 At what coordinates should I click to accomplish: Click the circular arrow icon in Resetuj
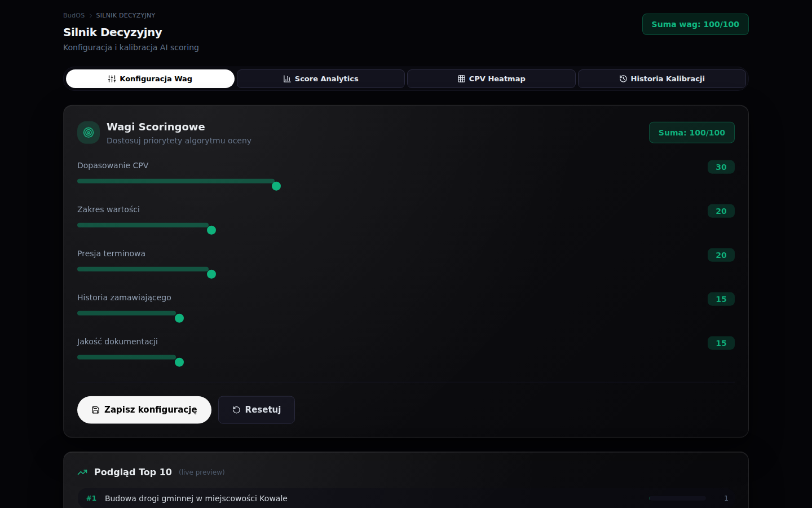point(236,410)
